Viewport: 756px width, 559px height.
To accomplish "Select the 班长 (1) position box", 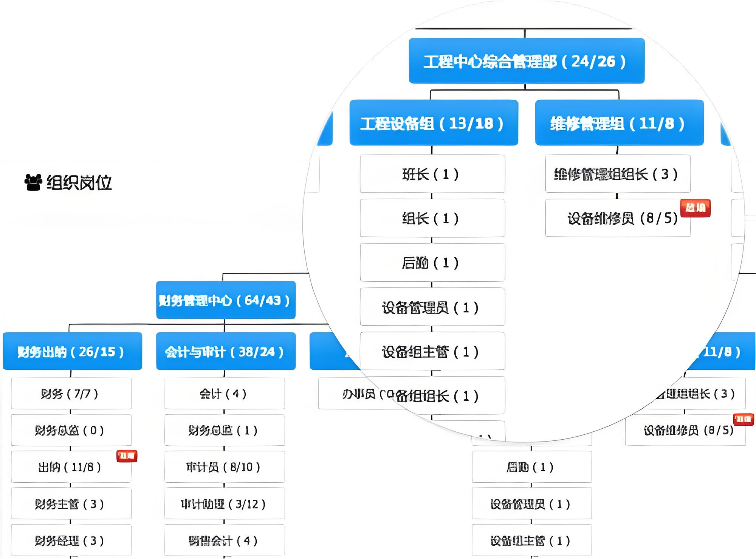I will point(433,174).
